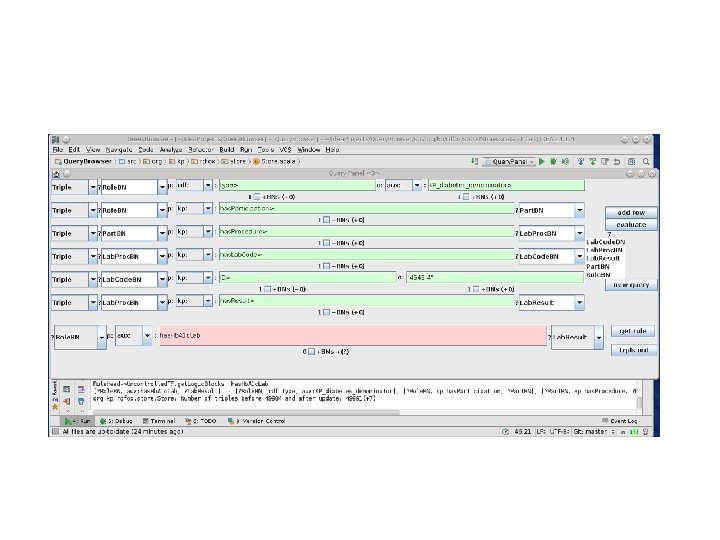Screen dimensions: 720x540
Task: Click the red exit icon in Run panel
Action: (x=67, y=401)
